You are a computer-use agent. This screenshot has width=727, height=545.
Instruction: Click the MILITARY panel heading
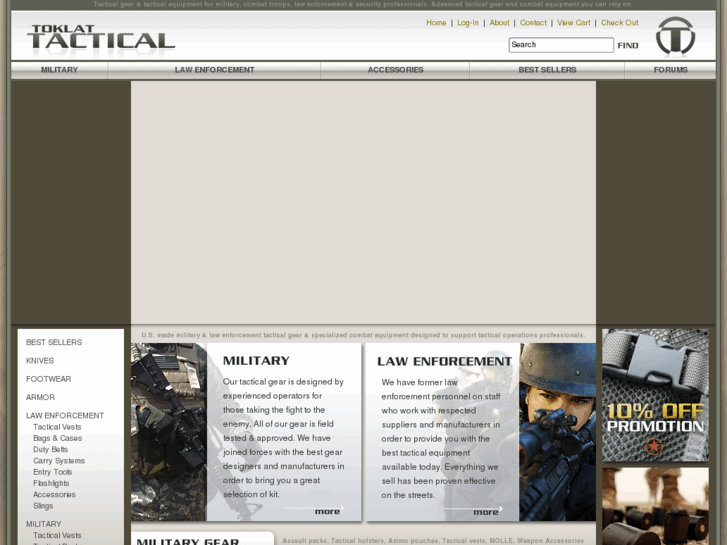tap(256, 361)
